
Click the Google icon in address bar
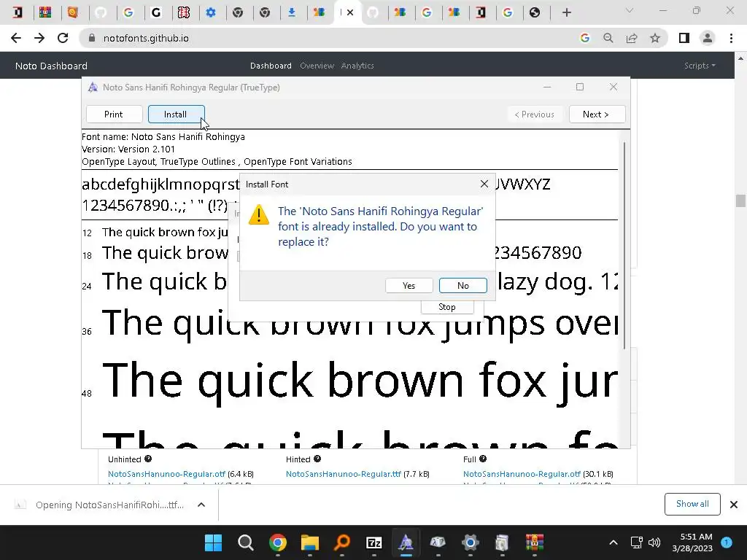pyautogui.click(x=584, y=38)
